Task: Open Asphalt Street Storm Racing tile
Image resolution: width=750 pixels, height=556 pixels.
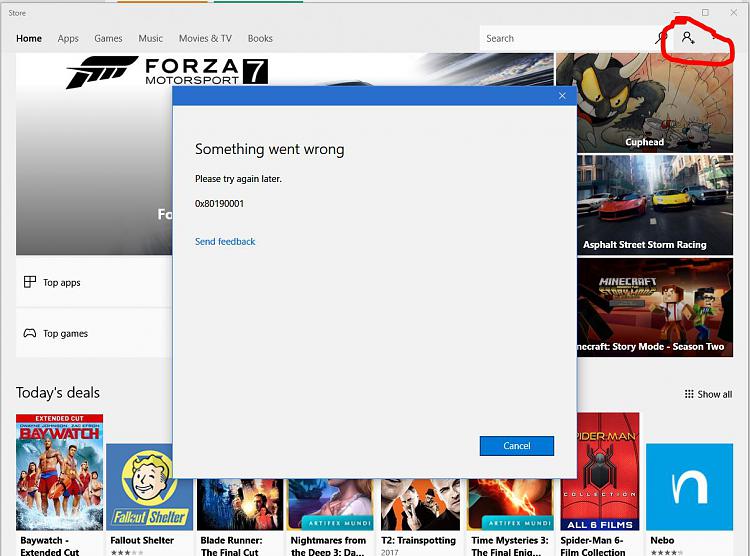Action: (x=655, y=205)
